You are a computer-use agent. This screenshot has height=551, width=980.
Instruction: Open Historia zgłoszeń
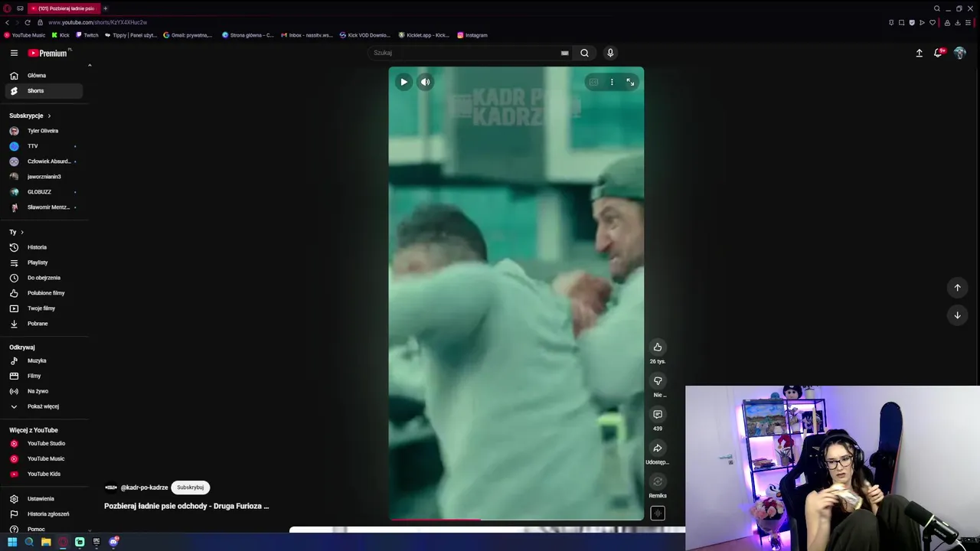tap(44, 514)
